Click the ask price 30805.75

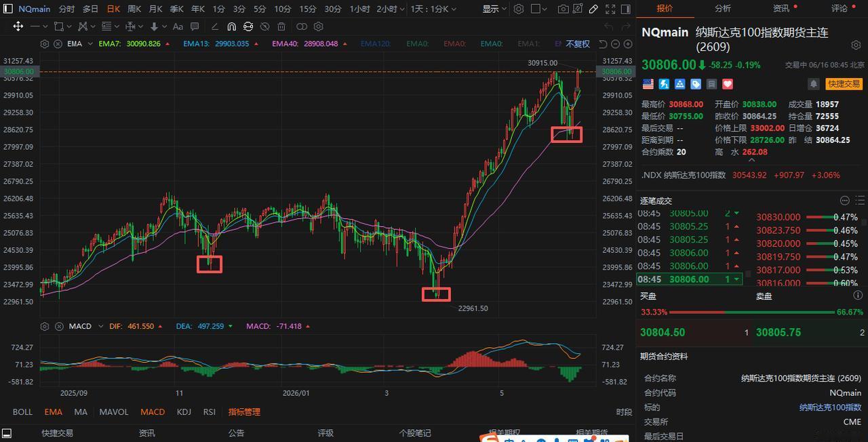pyautogui.click(x=778, y=332)
